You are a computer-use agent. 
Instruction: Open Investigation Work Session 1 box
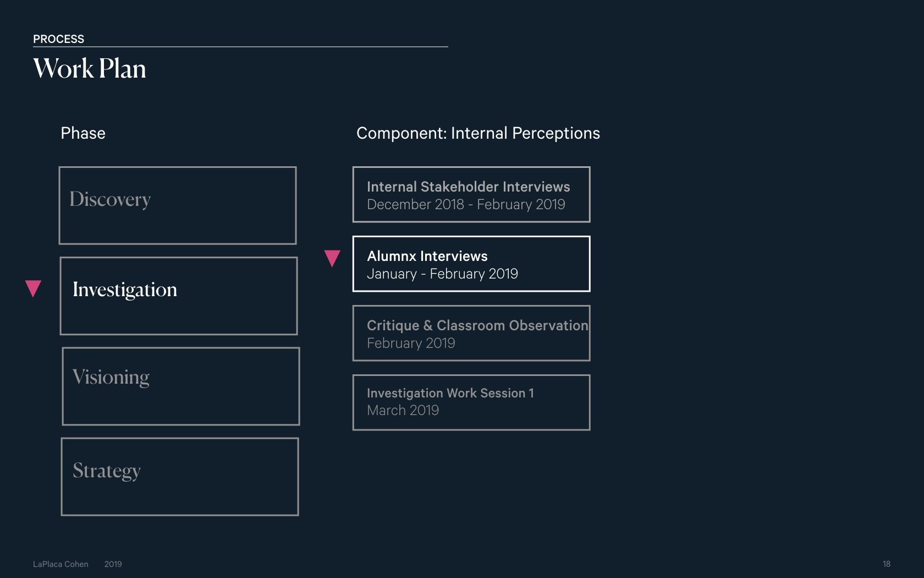471,402
